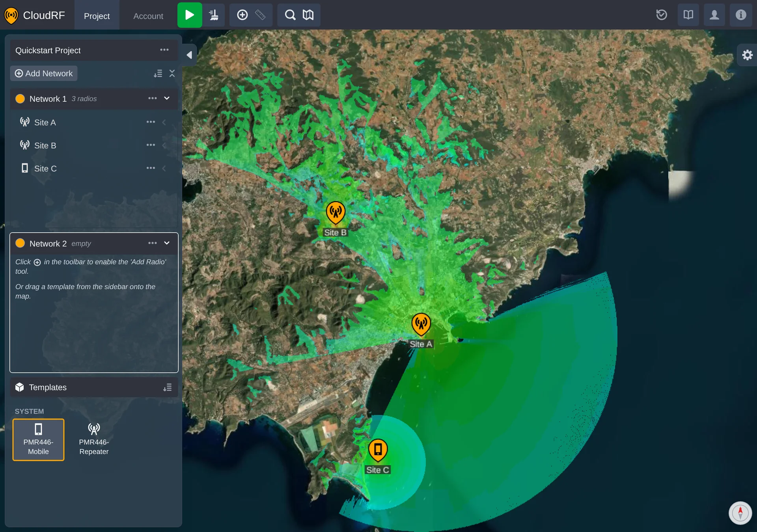The height and width of the screenshot is (532, 757).
Task: Click the SYSTEM section heading
Action: pos(29,411)
